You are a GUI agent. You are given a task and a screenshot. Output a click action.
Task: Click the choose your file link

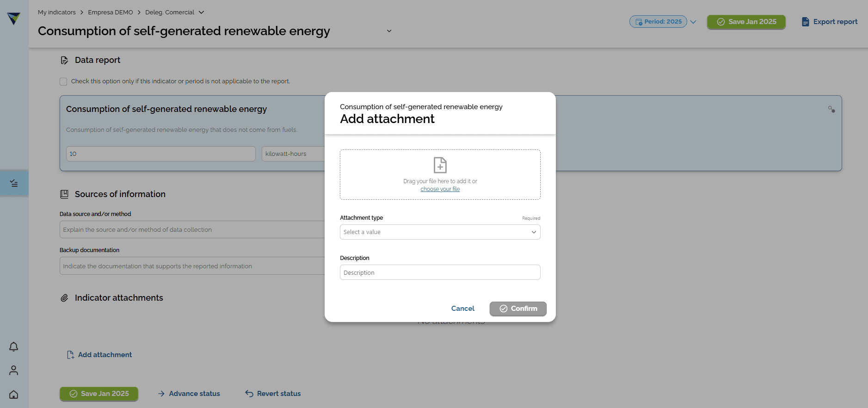point(440,189)
